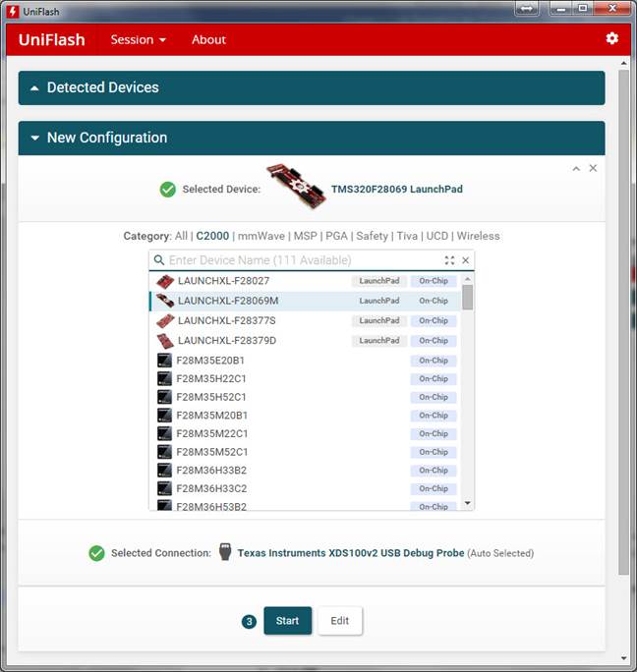Click the expand icon in search box
This screenshot has height=672, width=637.
(x=449, y=260)
